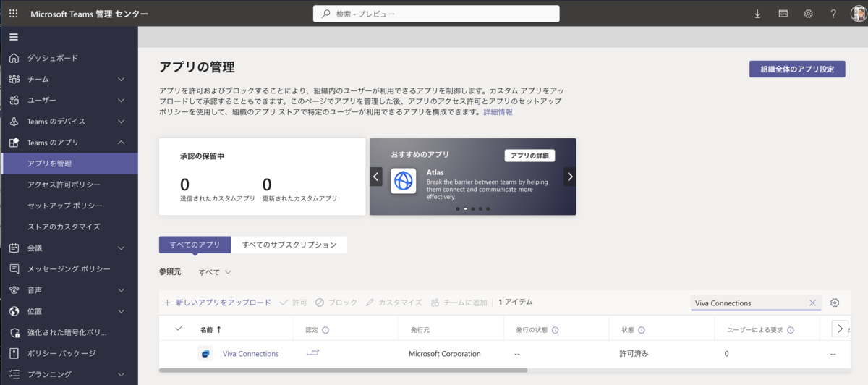Click 組織全体のアプリ設定 button
The image size is (868, 385).
[797, 69]
